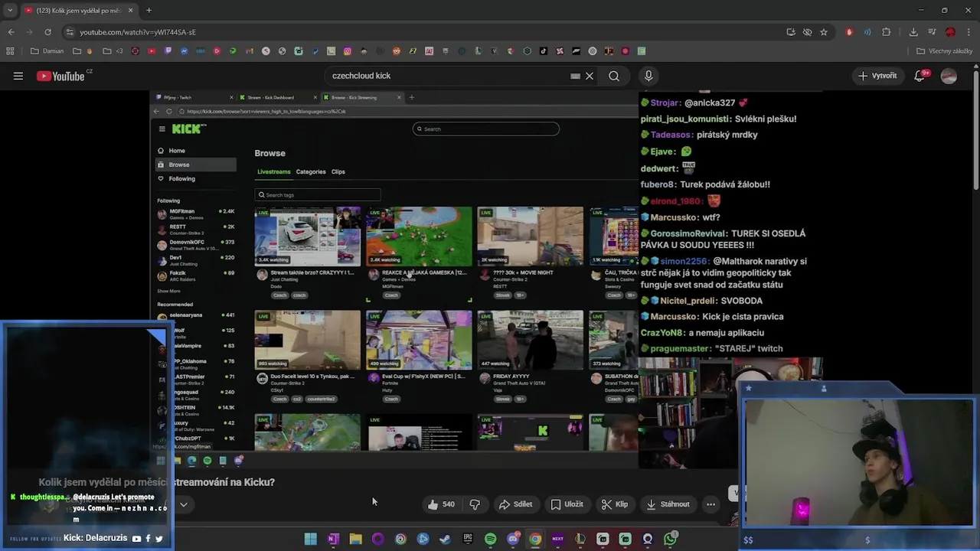Share the video with Sdílet
980x551 pixels.
click(515, 504)
